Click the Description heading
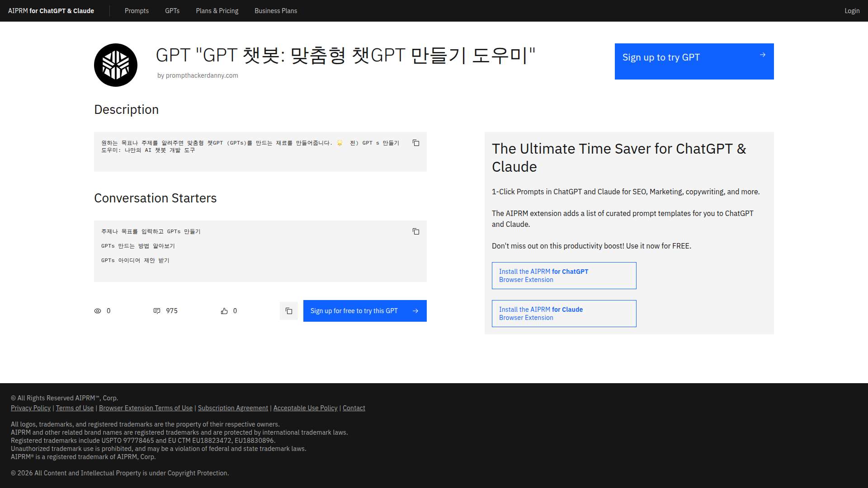 tap(126, 110)
